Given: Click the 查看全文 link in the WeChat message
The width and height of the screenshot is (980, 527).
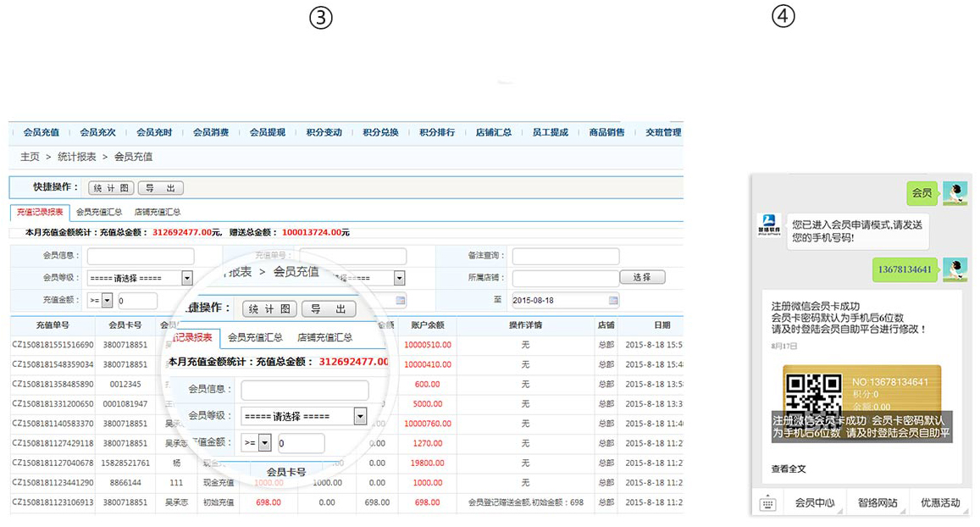Looking at the screenshot, I should point(788,469).
